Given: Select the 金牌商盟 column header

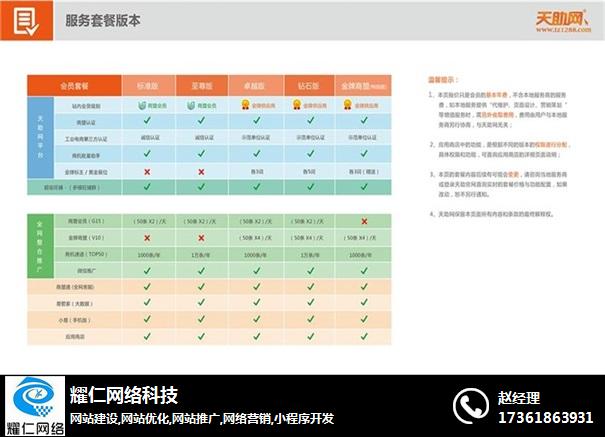Looking at the screenshot, I should click(x=363, y=86).
